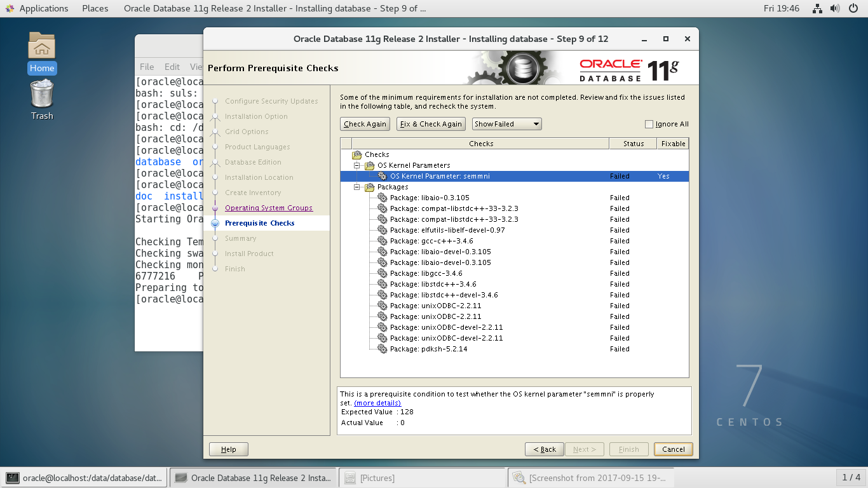Click the folder icon of root Checks node
868x488 pixels.
357,154
